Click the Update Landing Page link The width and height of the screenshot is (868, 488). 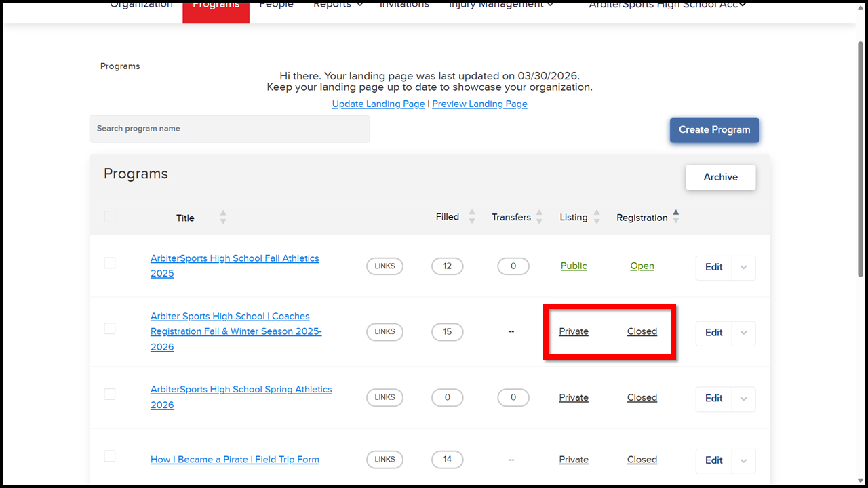378,104
